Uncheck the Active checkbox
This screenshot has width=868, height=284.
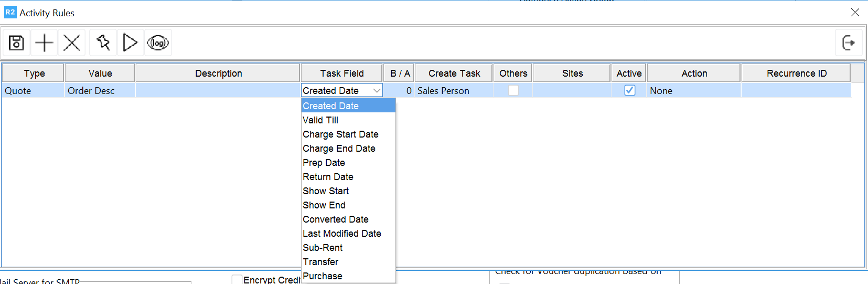[629, 90]
